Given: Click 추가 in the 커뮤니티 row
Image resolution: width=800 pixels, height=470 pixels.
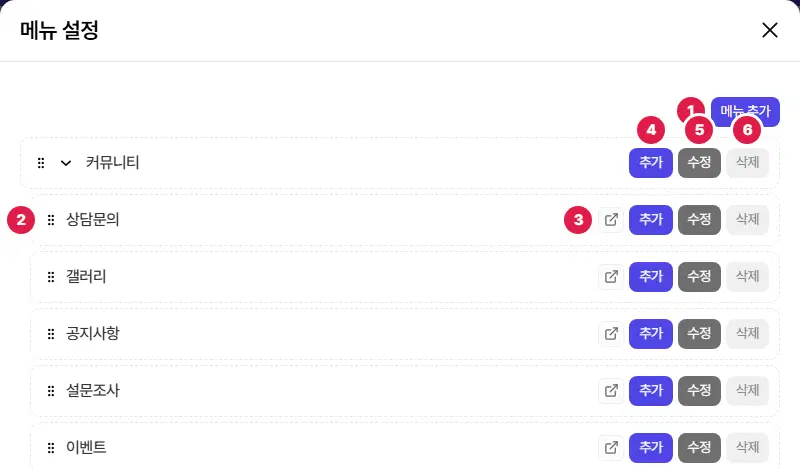Looking at the screenshot, I should (x=651, y=163).
